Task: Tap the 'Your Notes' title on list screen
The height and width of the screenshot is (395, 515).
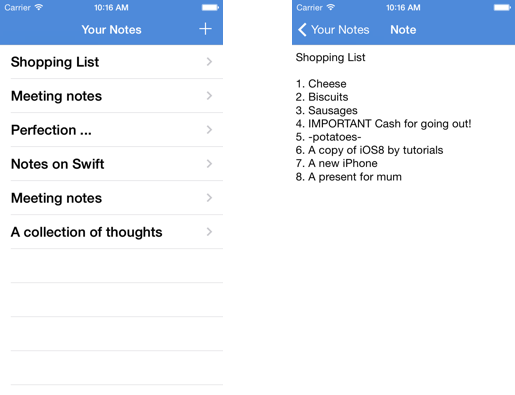Action: pos(111,30)
